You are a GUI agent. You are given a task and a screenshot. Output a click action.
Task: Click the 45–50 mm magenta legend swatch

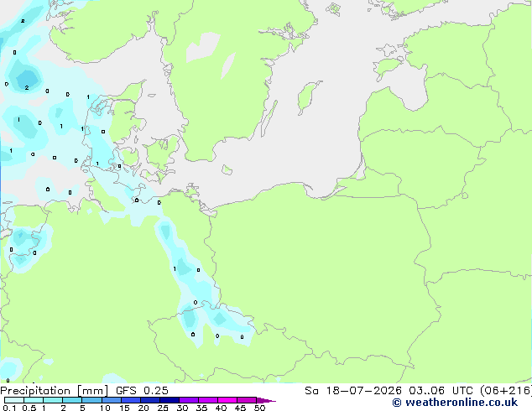(x=247, y=400)
